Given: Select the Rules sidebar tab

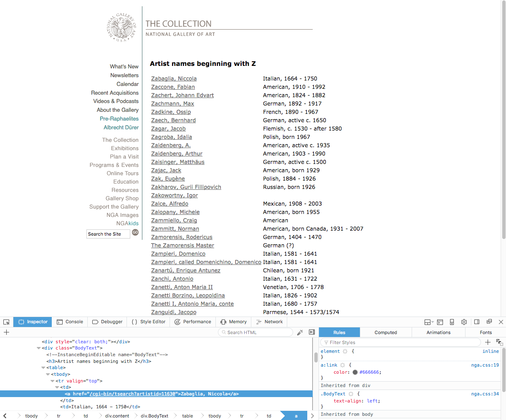Looking at the screenshot, I should [339, 332].
